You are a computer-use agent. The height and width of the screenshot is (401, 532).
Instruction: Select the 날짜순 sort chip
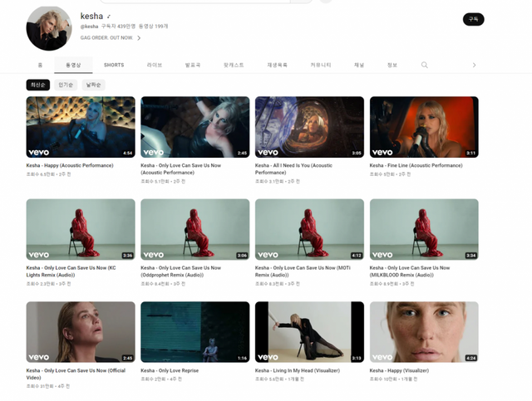click(x=93, y=85)
